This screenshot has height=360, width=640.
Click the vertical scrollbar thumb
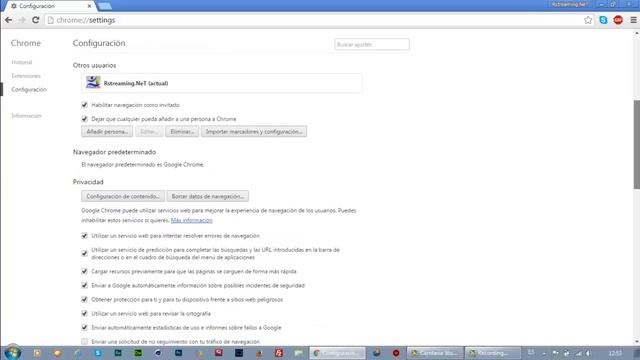pyautogui.click(x=636, y=144)
